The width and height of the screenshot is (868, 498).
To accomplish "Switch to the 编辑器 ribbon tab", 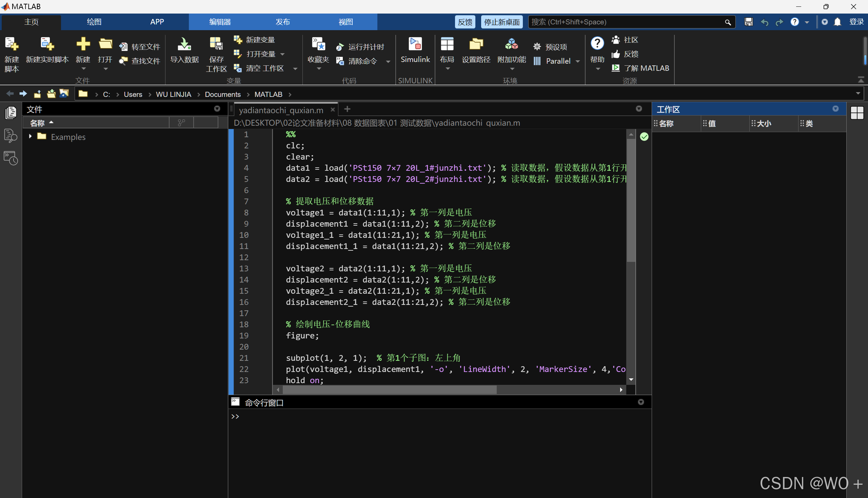I will 220,22.
